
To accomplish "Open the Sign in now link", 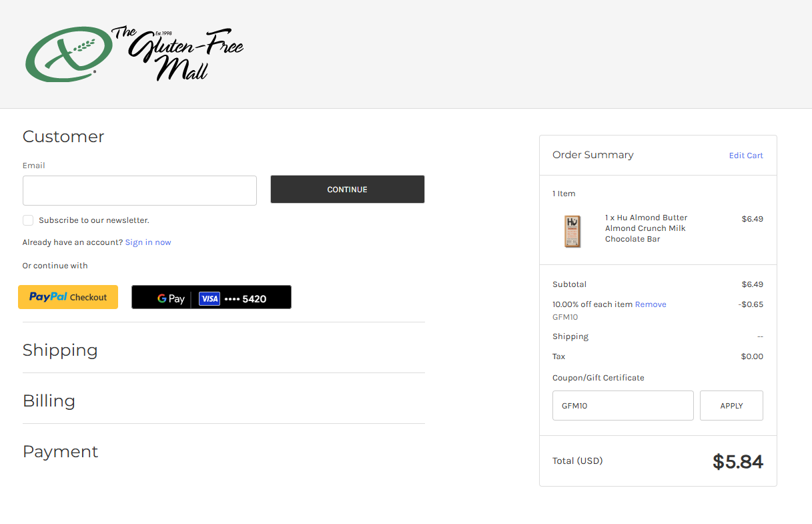I will pyautogui.click(x=148, y=242).
